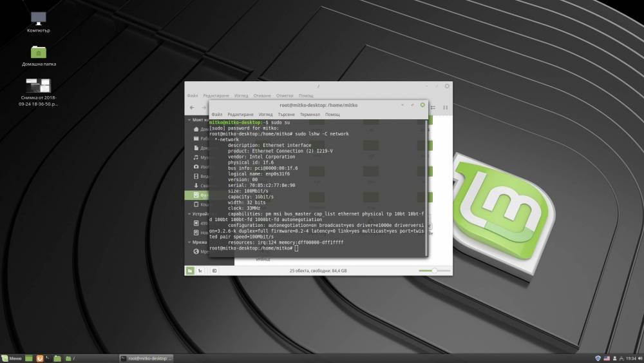Collapse the Моят компютър sidebar section
644x363 pixels.
189,120
